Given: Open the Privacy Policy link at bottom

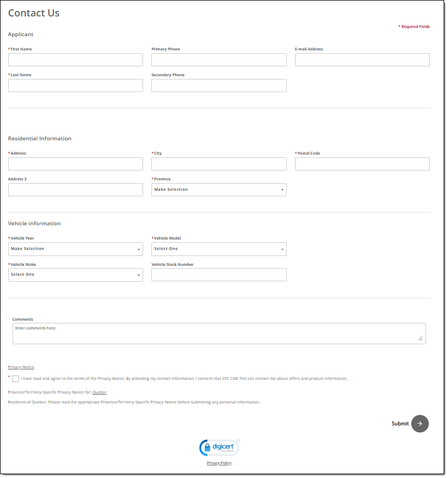Looking at the screenshot, I should [x=219, y=463].
